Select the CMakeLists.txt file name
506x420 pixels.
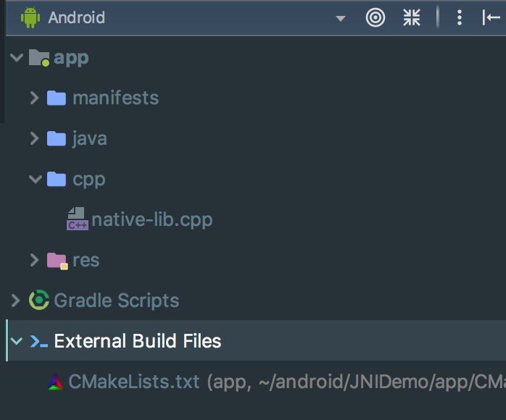pyautogui.click(x=133, y=382)
